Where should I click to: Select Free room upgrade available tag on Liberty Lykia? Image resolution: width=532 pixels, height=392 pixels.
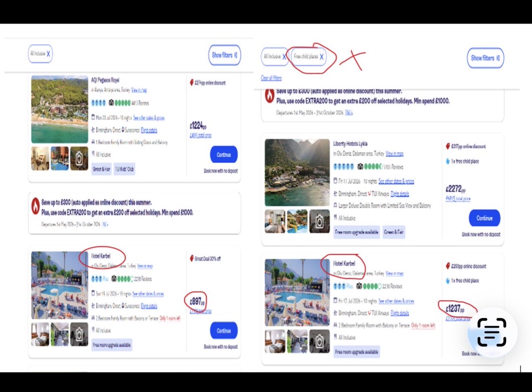(356, 232)
